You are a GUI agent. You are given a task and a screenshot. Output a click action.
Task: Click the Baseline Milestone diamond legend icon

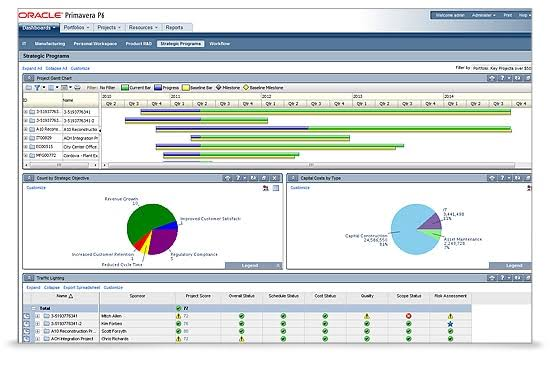pyautogui.click(x=246, y=87)
